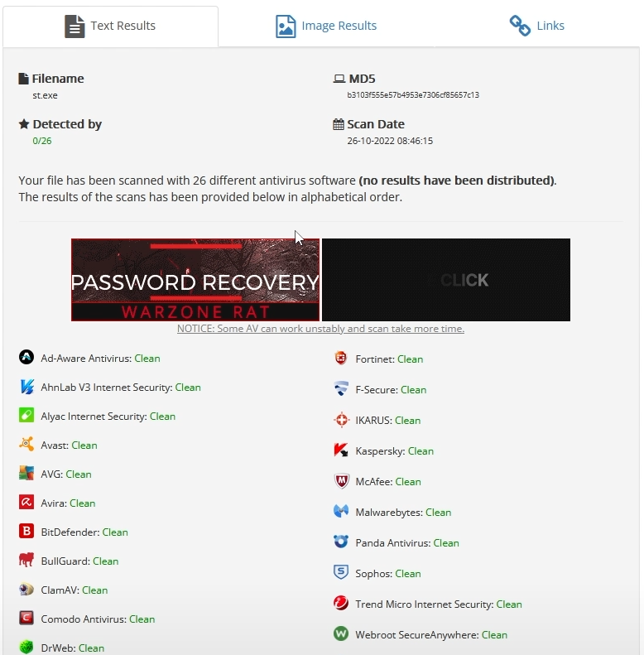
Task: Click the Webroot SecureAnywhere Clean result
Action: (494, 635)
